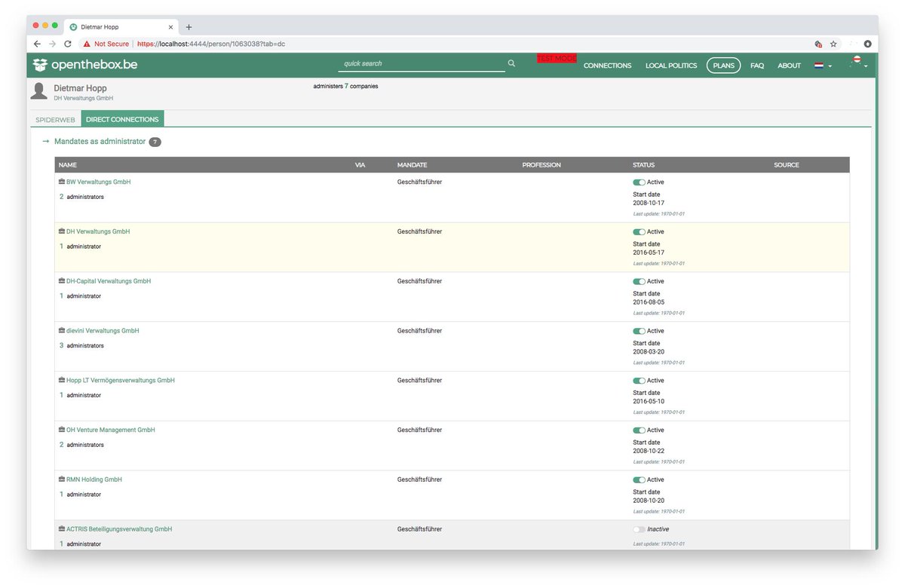
Task: Click the Profession column header
Action: click(541, 165)
